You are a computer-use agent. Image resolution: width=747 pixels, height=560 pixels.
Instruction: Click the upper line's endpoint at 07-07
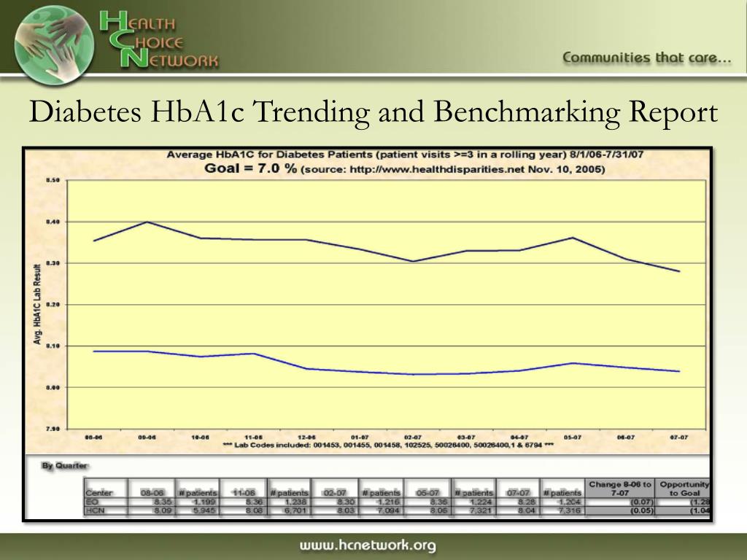(679, 271)
